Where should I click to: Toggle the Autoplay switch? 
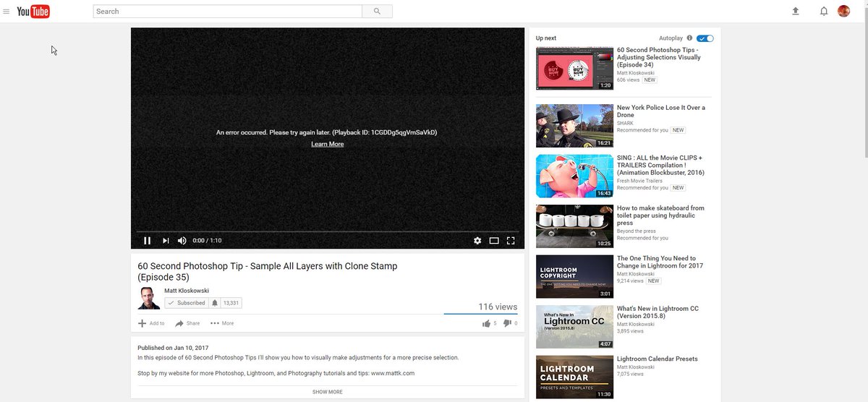pos(705,38)
